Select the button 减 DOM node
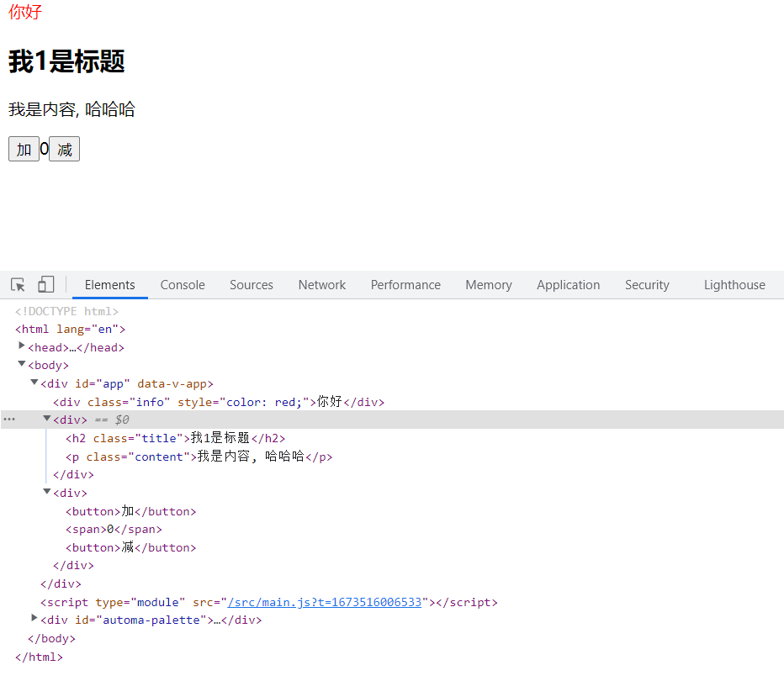 (x=130, y=547)
